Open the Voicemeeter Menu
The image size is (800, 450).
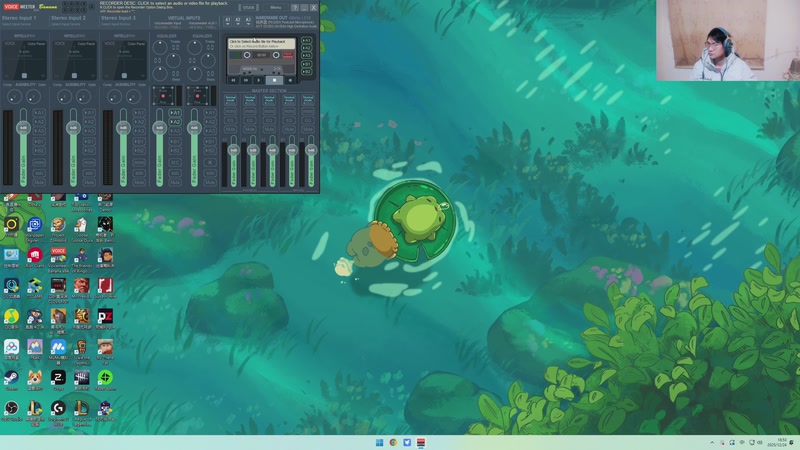point(276,7)
